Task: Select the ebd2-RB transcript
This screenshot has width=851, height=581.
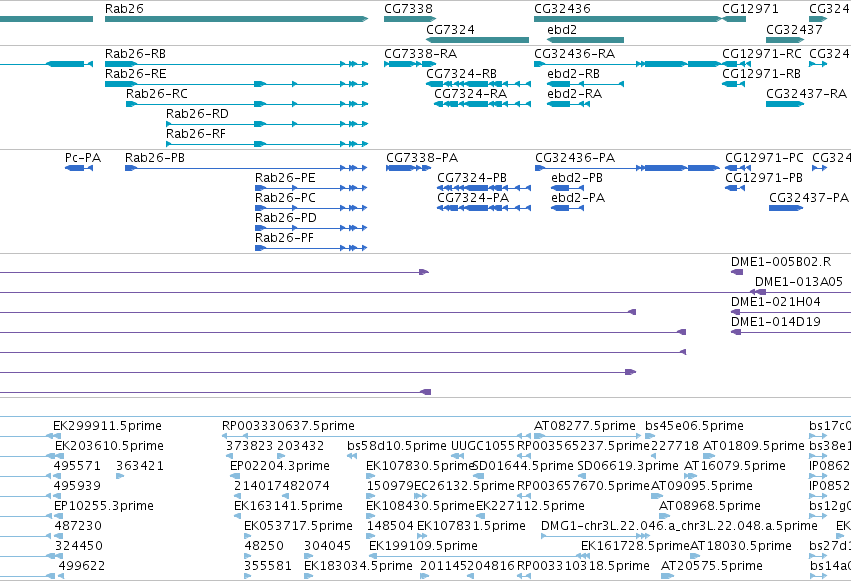Action: pyautogui.click(x=585, y=84)
